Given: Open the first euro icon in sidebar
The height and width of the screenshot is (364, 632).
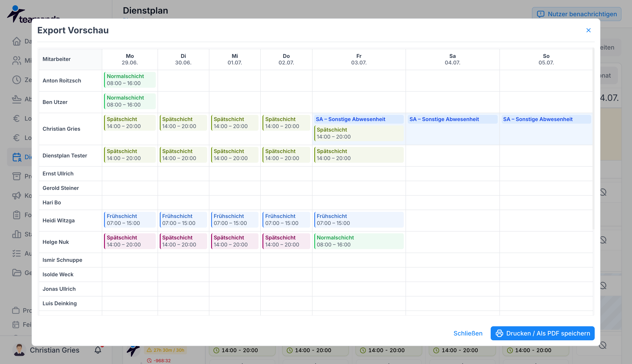Looking at the screenshot, I should (x=17, y=118).
